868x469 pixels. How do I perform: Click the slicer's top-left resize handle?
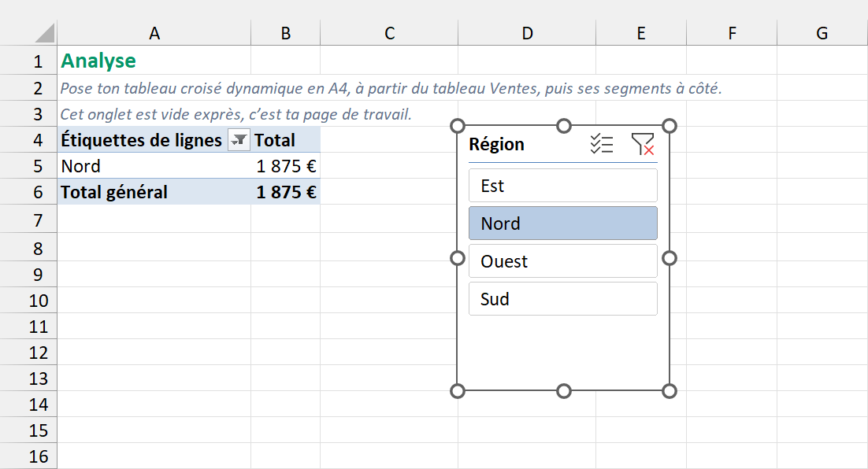(458, 126)
